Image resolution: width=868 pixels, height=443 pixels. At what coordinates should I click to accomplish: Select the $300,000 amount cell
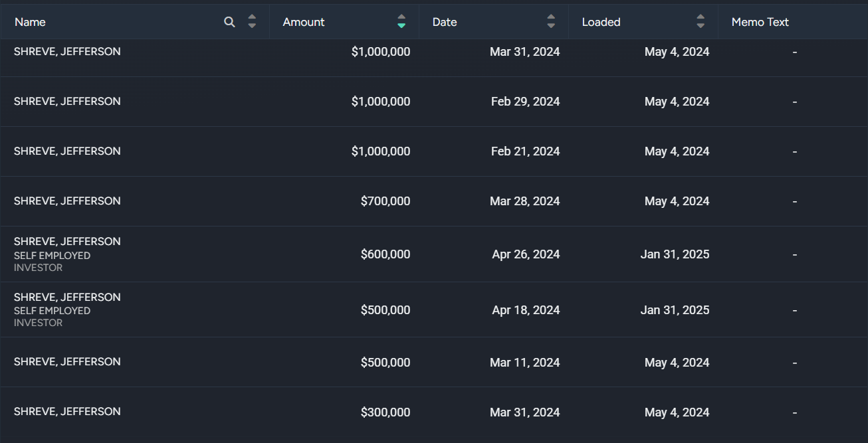(x=385, y=412)
